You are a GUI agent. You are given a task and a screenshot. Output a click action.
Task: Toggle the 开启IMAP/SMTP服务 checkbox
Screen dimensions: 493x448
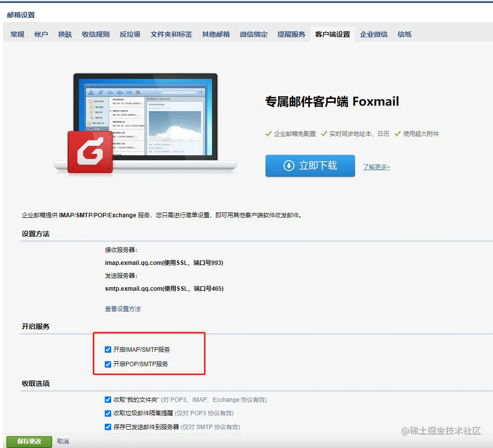click(x=108, y=349)
